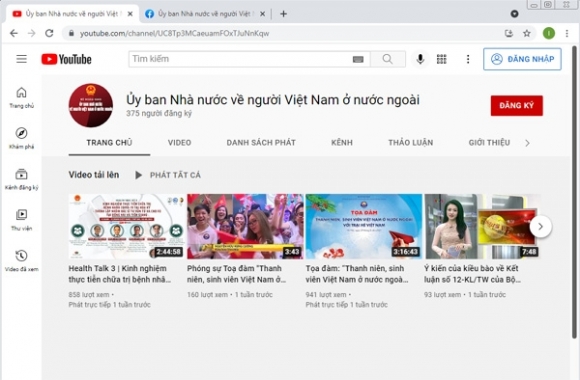Close the Facebook browser tab

point(262,14)
